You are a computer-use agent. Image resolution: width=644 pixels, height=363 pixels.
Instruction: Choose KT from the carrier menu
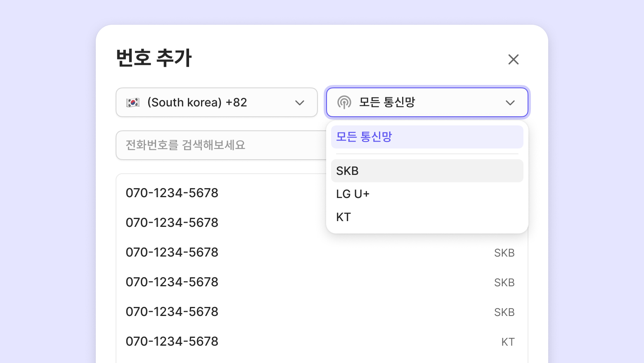(x=427, y=217)
